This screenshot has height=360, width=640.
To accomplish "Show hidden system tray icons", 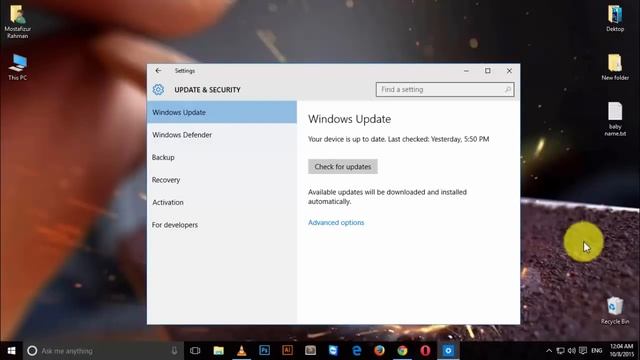I will (x=549, y=351).
